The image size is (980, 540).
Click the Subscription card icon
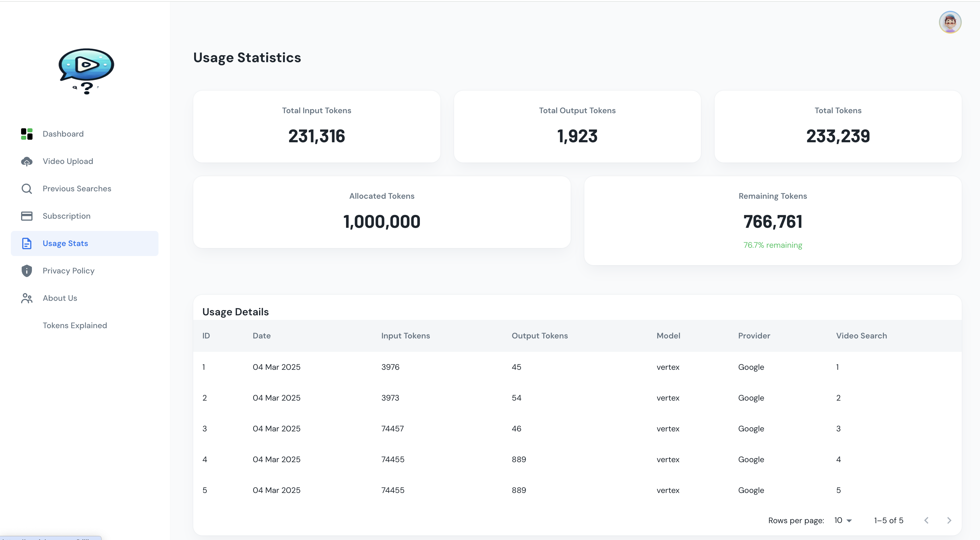point(27,216)
